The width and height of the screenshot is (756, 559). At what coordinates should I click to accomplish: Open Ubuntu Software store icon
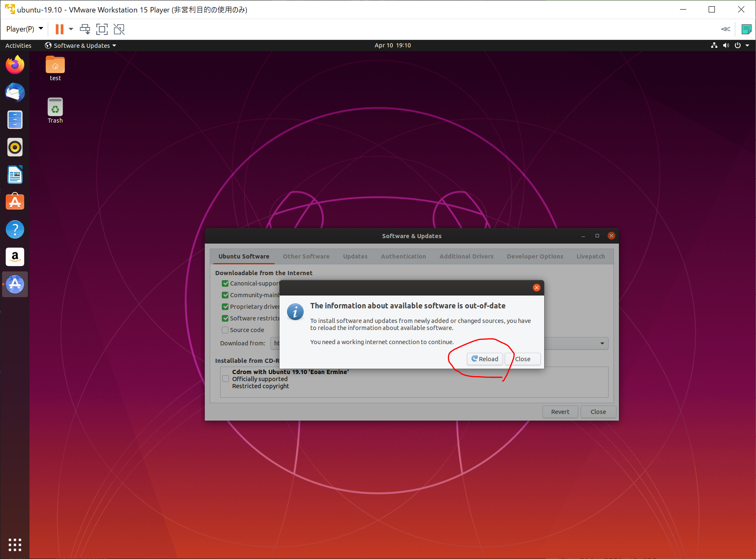15,202
